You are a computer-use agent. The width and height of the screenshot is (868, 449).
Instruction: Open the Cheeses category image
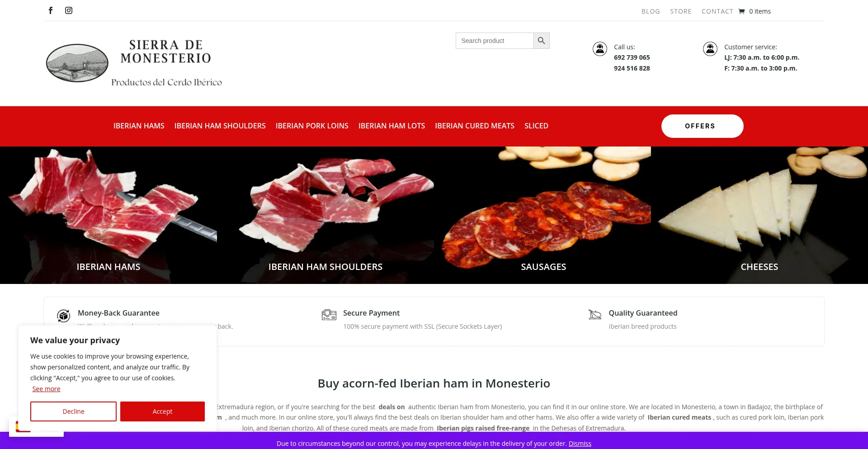pos(759,215)
